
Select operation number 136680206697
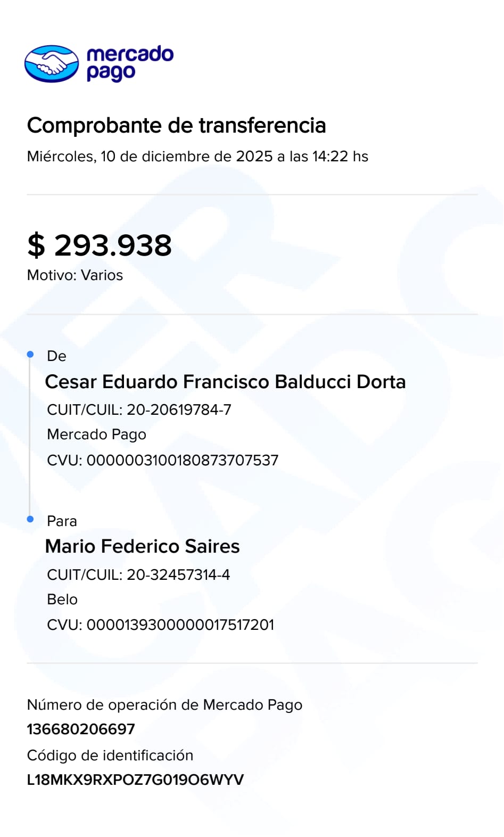81,729
